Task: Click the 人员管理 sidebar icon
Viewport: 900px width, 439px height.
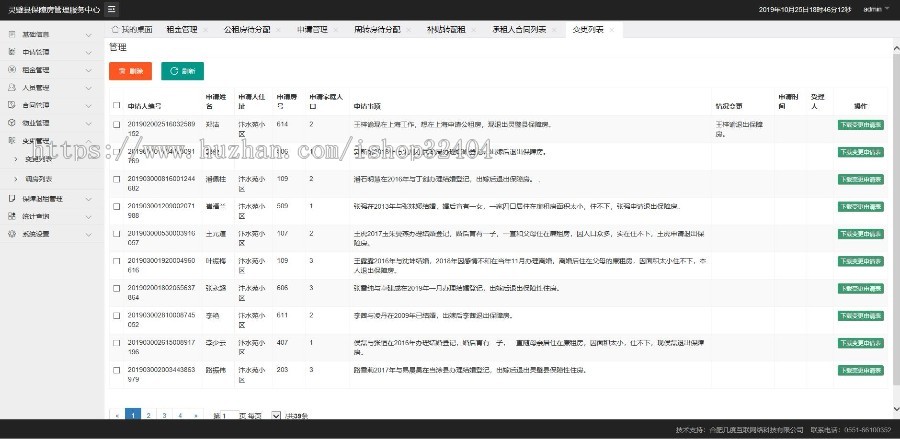Action: (11, 88)
